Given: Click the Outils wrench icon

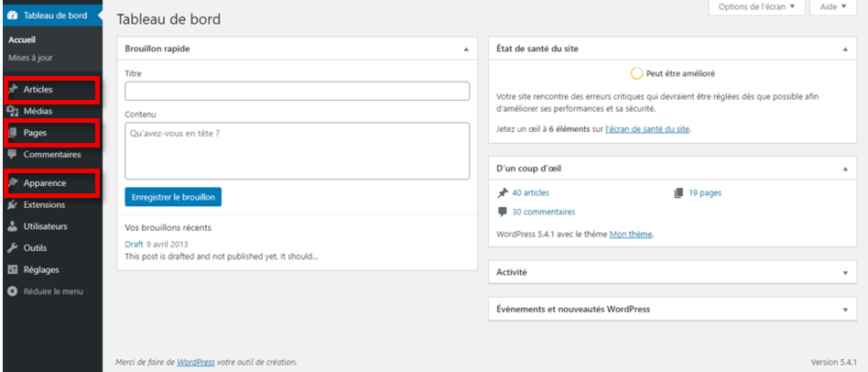Looking at the screenshot, I should 13,247.
